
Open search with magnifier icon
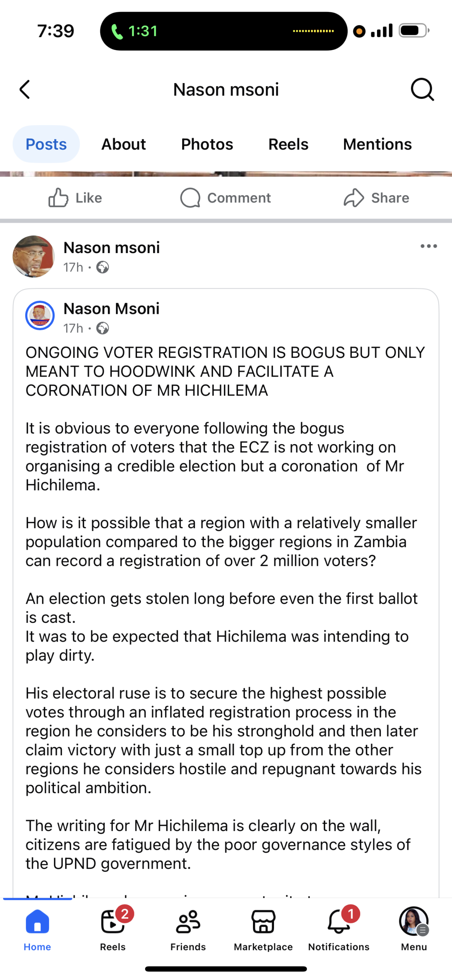pos(422,90)
